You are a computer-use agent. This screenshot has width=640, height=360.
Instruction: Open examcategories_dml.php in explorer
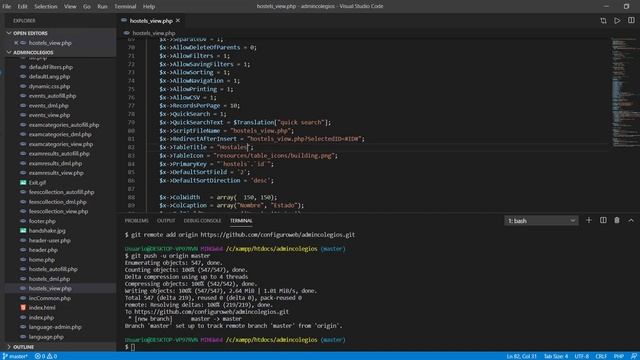coord(60,134)
